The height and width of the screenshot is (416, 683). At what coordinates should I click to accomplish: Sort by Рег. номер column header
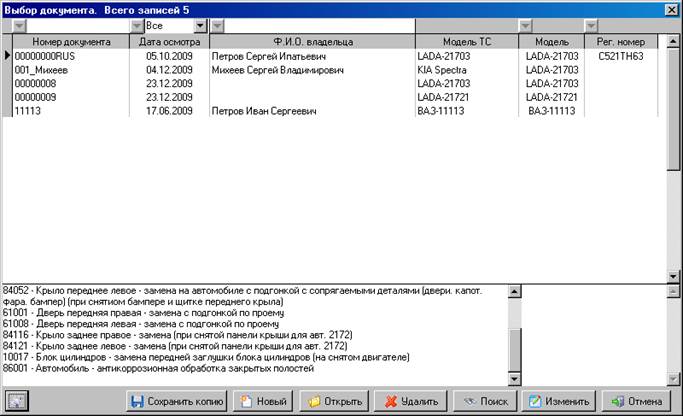(621, 42)
